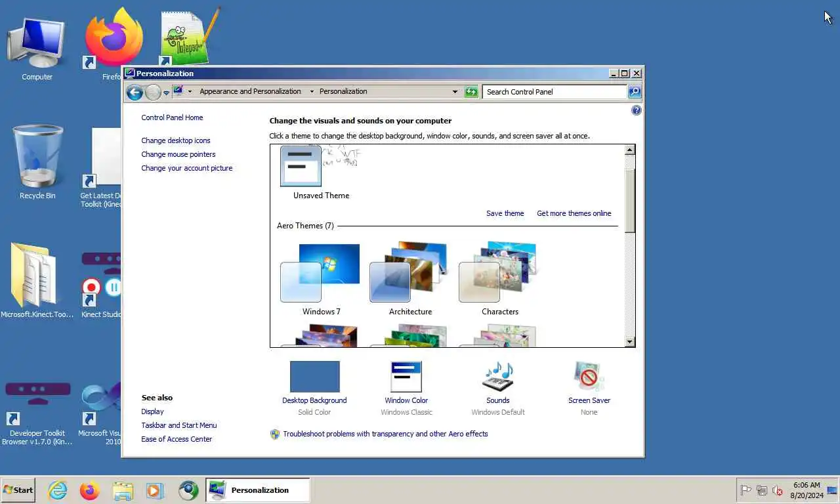The width and height of the screenshot is (840, 504).
Task: Open Taskbar and Start Menu link
Action: [178, 425]
